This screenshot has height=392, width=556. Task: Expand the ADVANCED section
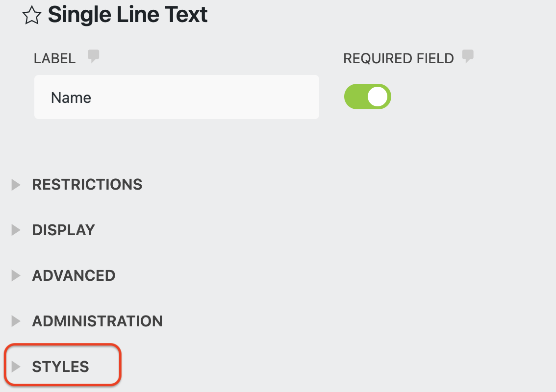(74, 275)
